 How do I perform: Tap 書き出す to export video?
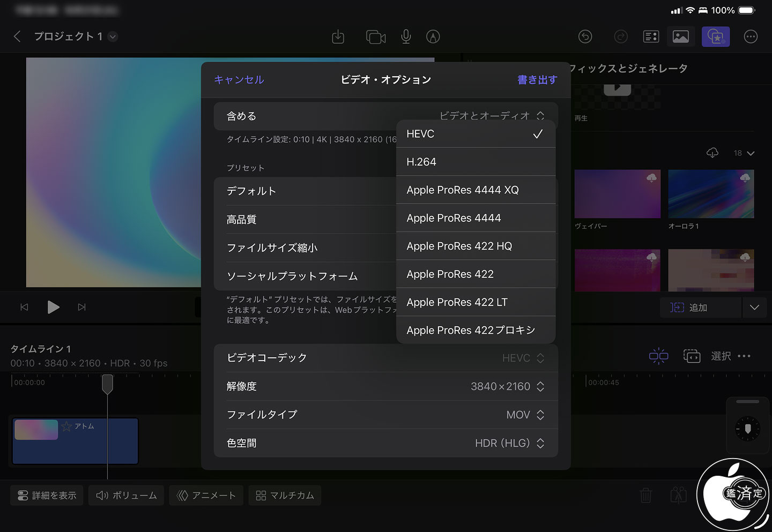click(537, 80)
